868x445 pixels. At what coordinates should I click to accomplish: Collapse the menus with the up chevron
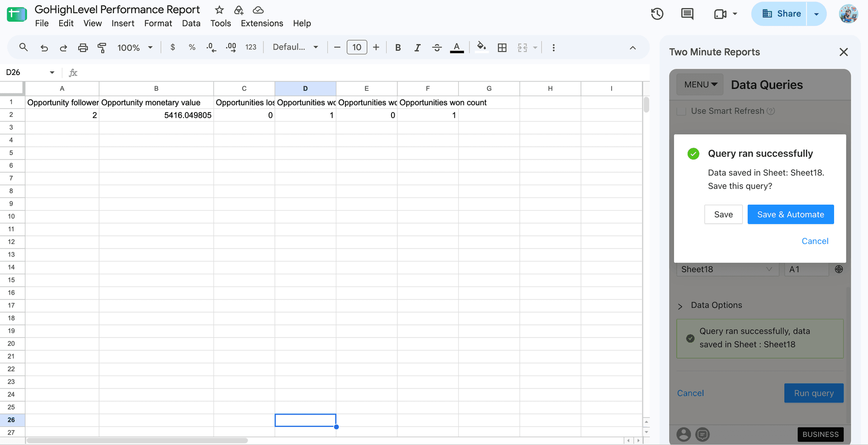[633, 48]
